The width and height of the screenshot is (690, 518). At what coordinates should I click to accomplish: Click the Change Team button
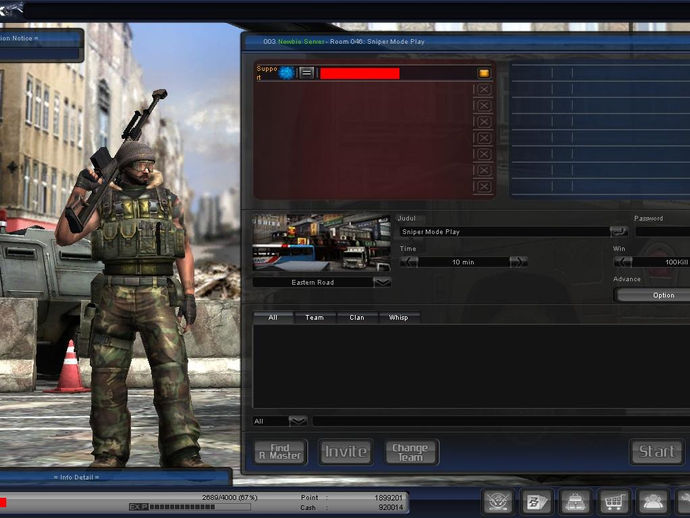click(x=411, y=452)
